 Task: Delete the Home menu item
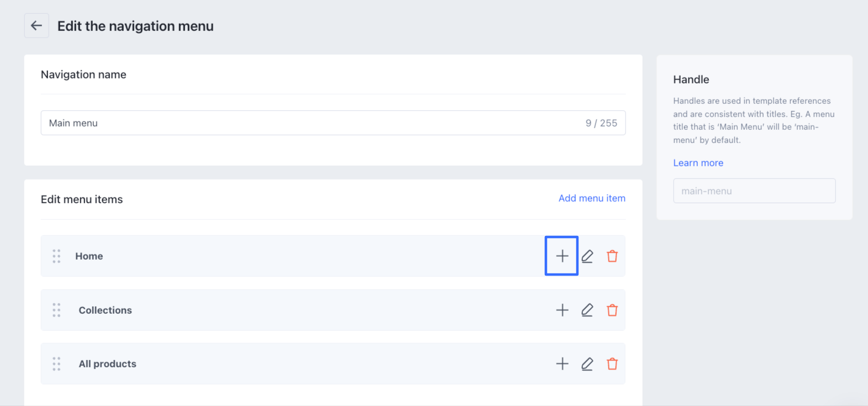click(x=612, y=256)
